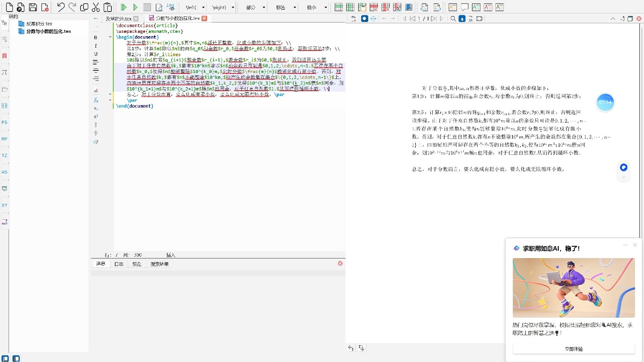Screen dimensions: 644x362
Task: Toggle the highlighted blue page mode in the PDF toolbar
Action: [x=462, y=19]
